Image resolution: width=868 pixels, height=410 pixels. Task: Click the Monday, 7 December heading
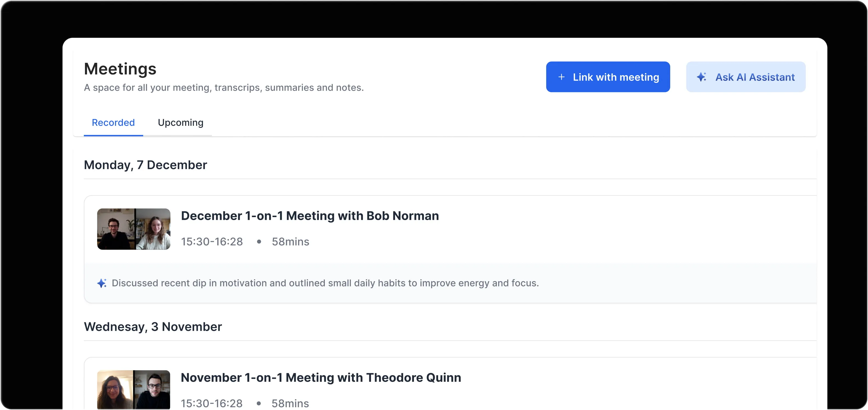(x=146, y=165)
